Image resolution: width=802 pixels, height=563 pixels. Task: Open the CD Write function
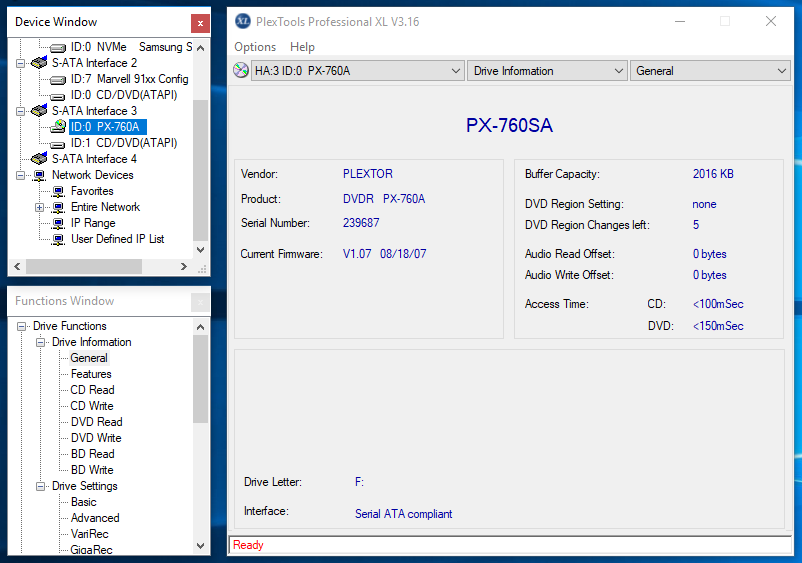(x=92, y=406)
